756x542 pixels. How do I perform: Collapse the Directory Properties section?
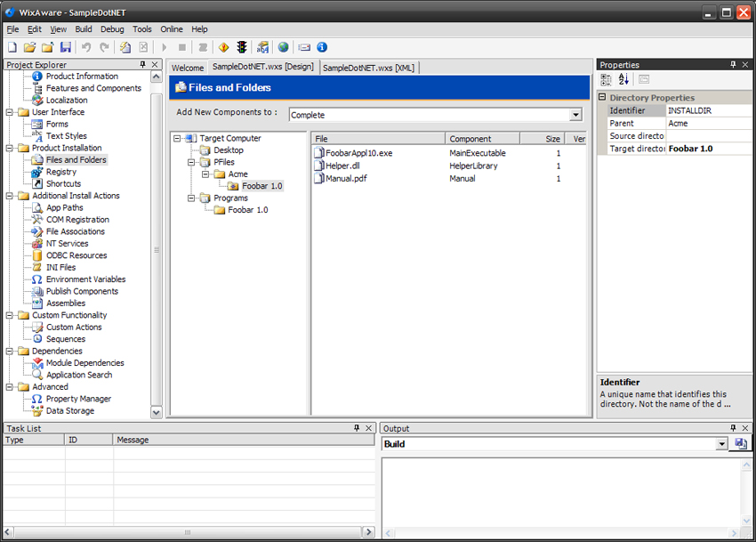point(602,97)
